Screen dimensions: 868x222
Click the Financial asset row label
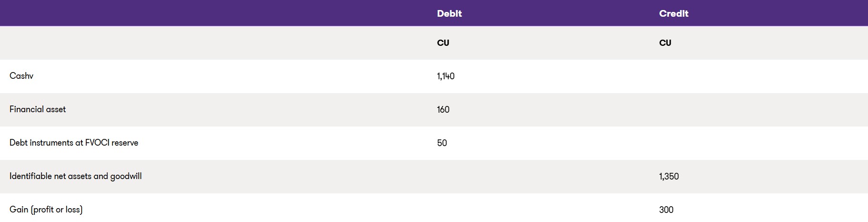38,109
